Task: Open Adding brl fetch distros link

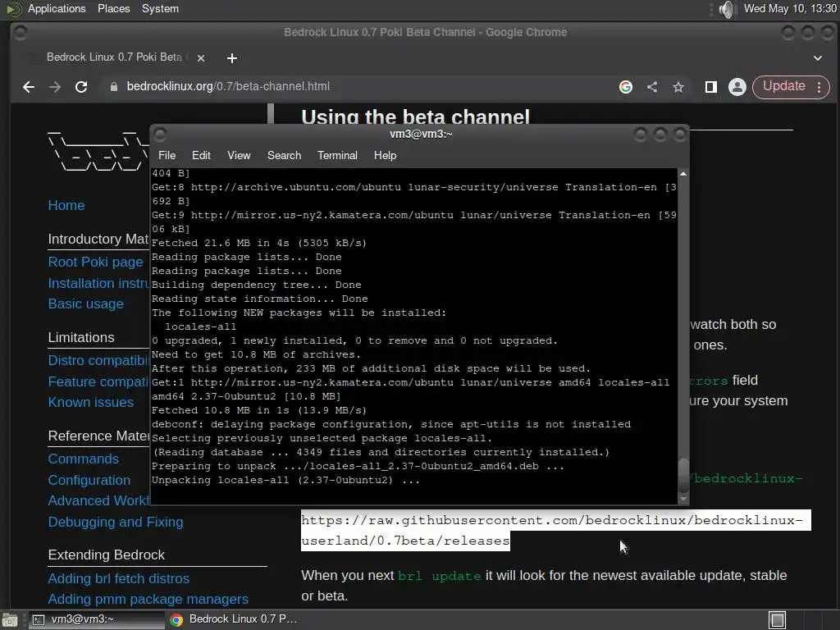Action: coord(118,579)
